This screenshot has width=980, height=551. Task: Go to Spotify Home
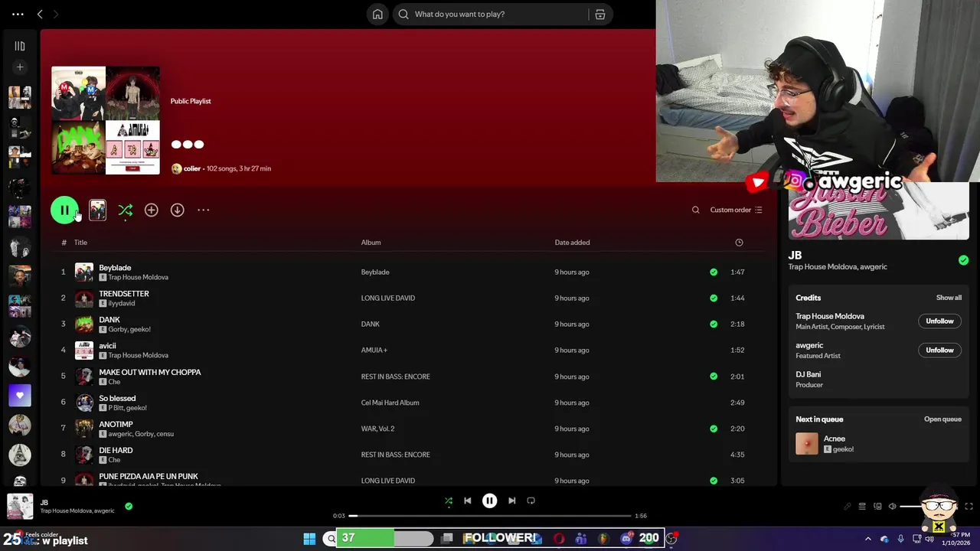pos(377,14)
